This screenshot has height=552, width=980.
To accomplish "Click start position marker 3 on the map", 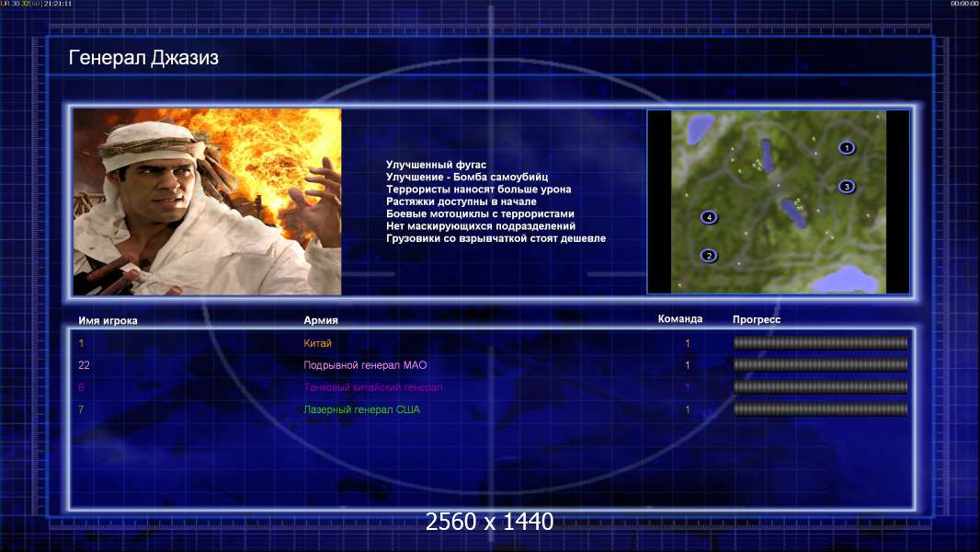I will (x=847, y=186).
